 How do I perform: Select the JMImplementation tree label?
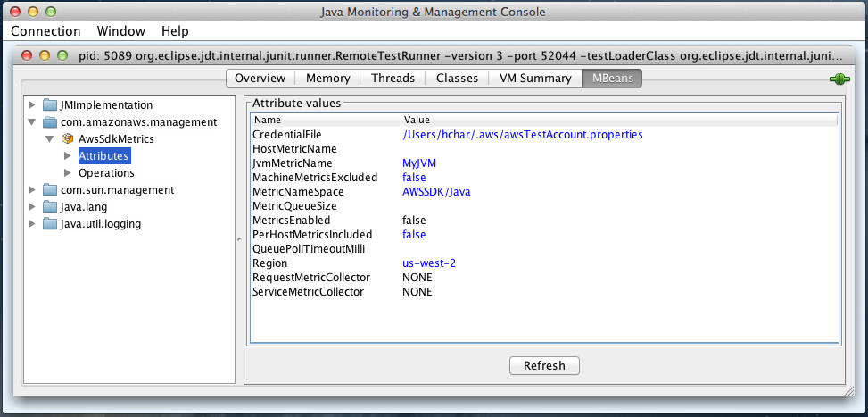[x=106, y=104]
